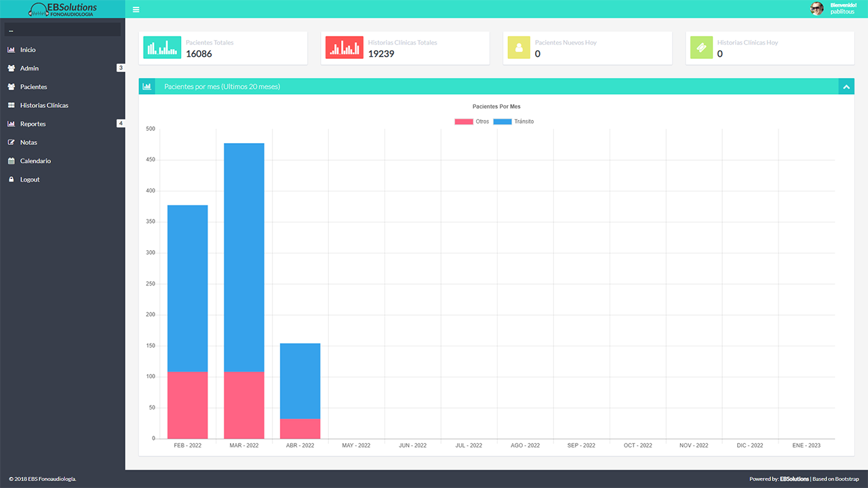Open the Pacientes sidebar section
Image resolution: width=868 pixels, height=488 pixels.
tap(33, 87)
